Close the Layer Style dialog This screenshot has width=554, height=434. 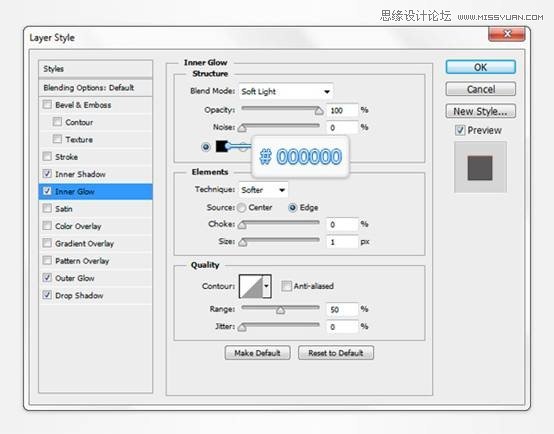507,34
